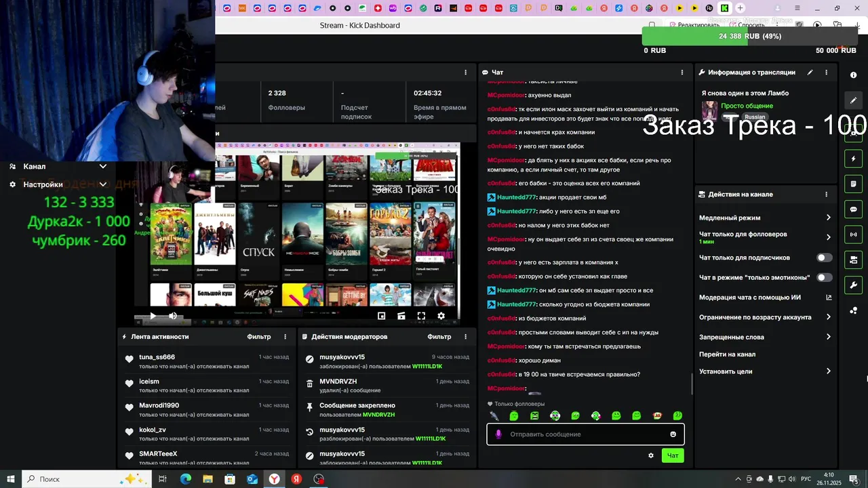Focus the Отправить сообщение input field
This screenshot has height=488, width=868.
585,434
